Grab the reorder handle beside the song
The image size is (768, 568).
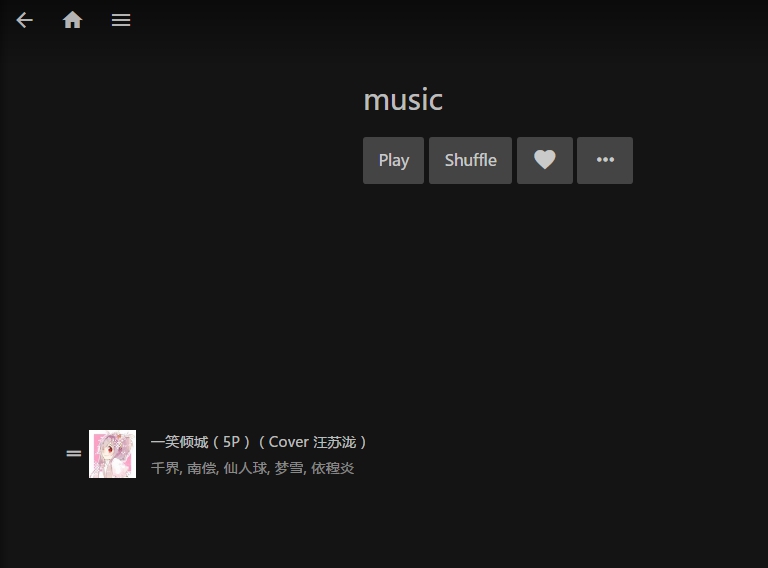74,453
